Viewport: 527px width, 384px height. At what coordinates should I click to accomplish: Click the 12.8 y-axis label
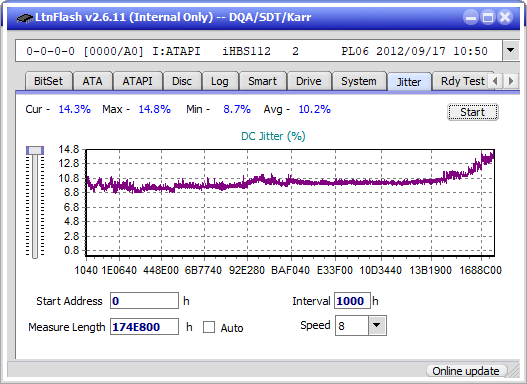pos(69,164)
